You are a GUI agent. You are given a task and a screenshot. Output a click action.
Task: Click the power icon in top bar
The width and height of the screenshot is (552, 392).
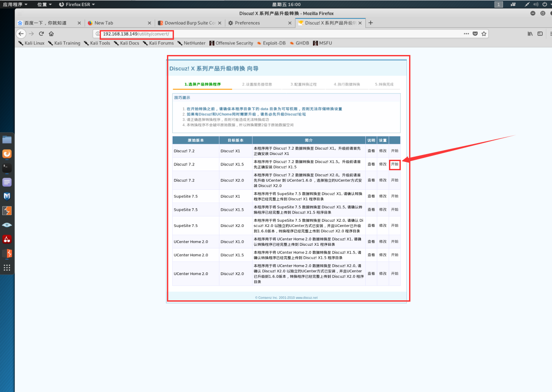click(544, 4)
